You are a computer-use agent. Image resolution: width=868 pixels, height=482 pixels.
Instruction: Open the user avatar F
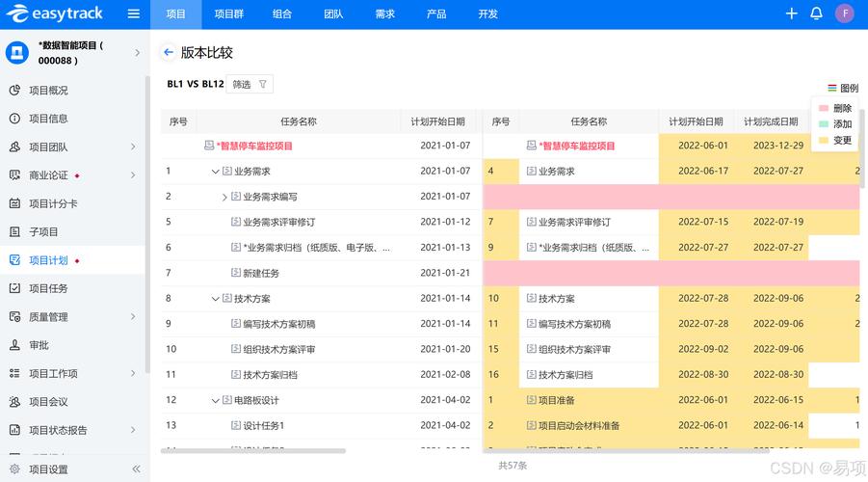[x=845, y=13]
